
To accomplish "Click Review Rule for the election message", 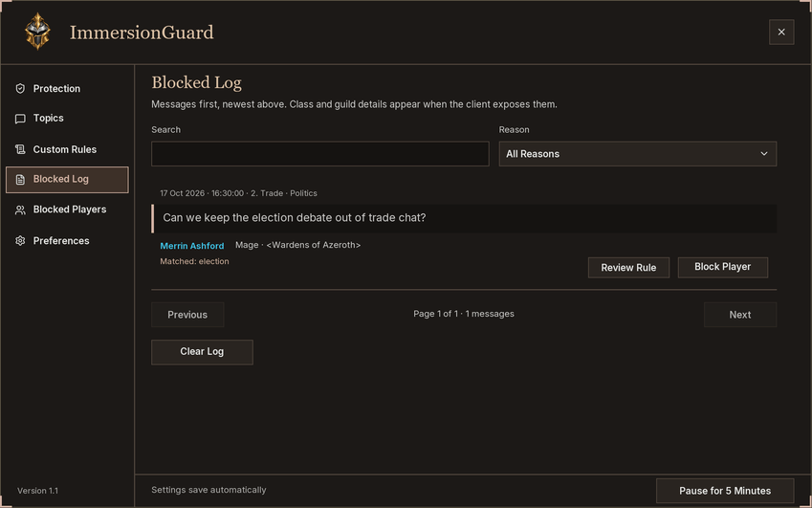I will click(x=628, y=267).
